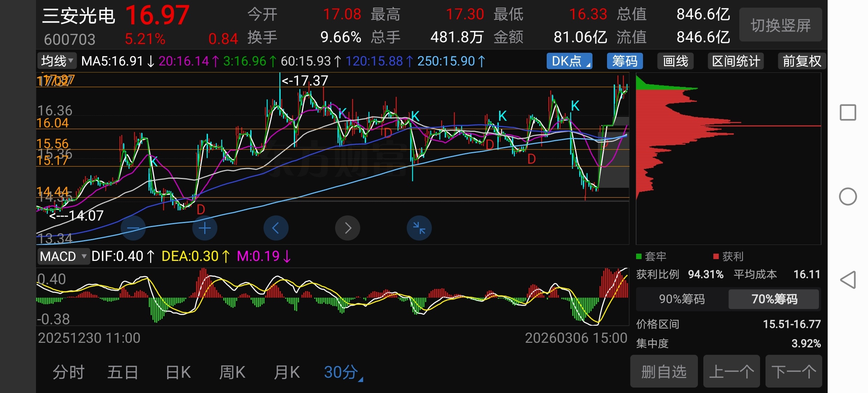
Task: Tap the Android back triangle button
Action: point(848,280)
